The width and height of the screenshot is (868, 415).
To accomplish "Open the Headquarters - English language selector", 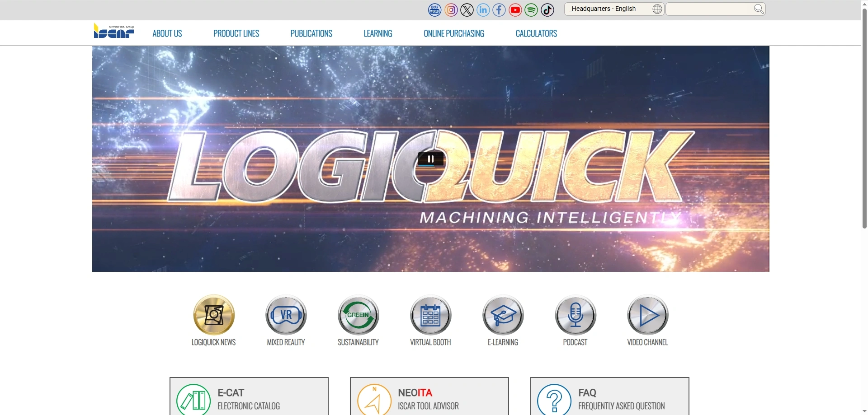I will [614, 9].
